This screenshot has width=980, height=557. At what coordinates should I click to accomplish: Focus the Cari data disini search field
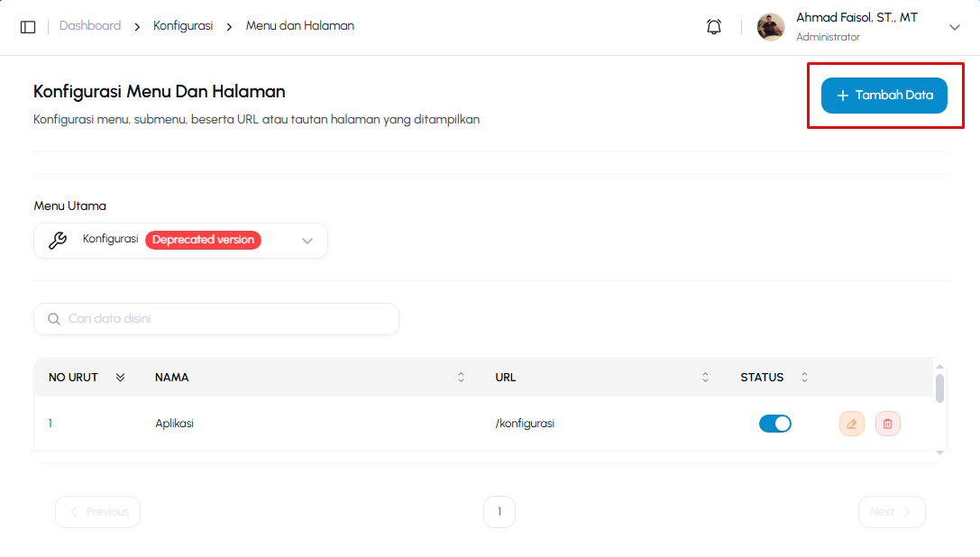coord(216,319)
